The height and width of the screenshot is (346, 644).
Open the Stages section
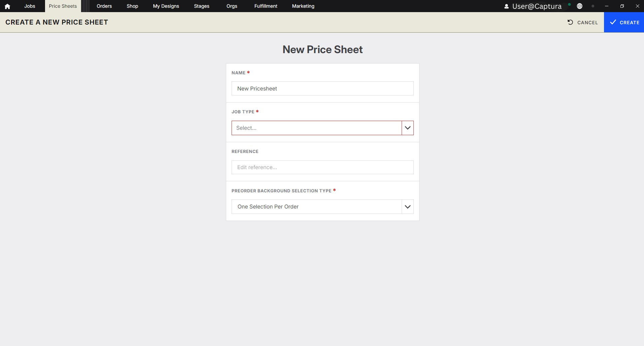pyautogui.click(x=202, y=6)
